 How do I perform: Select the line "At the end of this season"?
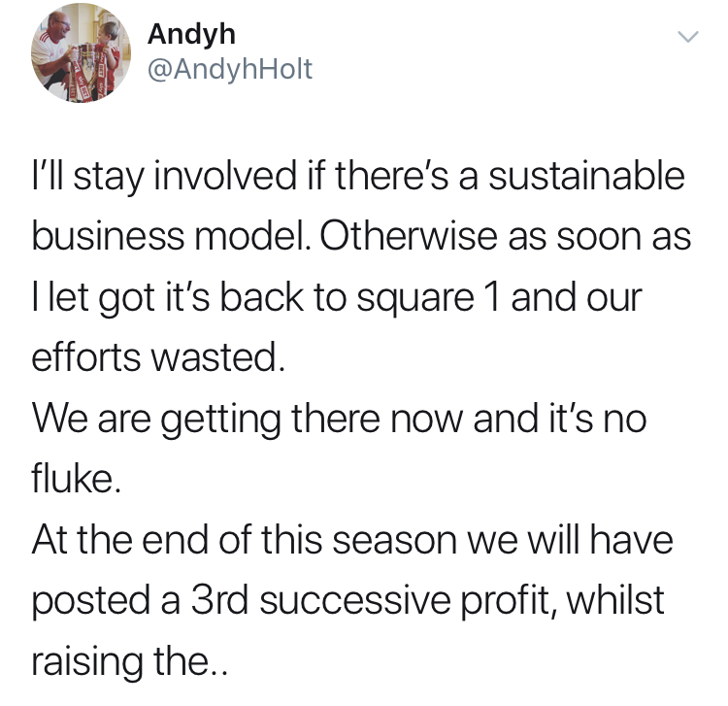click(352, 539)
